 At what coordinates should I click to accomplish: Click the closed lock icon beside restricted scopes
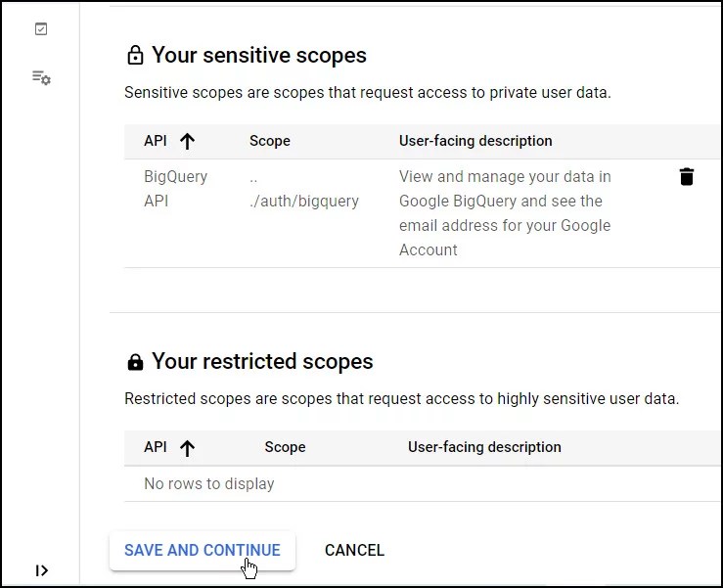click(135, 362)
